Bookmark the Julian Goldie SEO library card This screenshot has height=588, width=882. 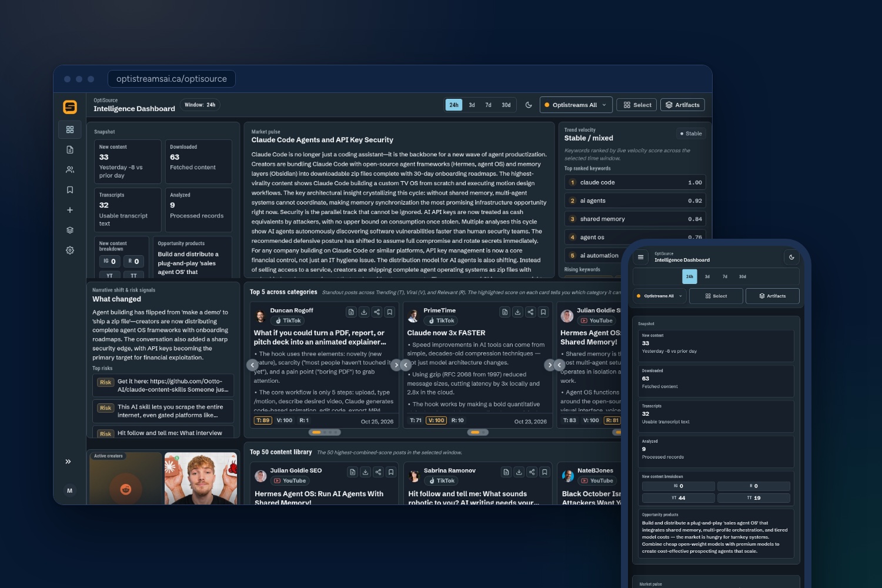coord(391,472)
